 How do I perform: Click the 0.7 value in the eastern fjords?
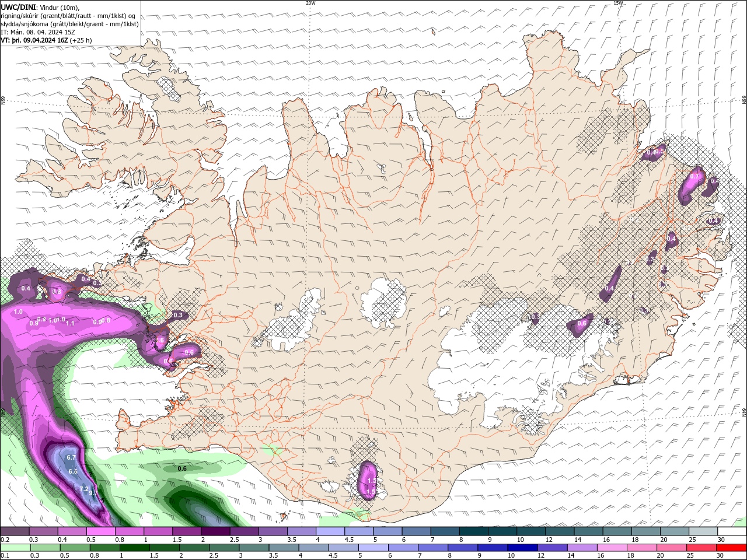694,176
